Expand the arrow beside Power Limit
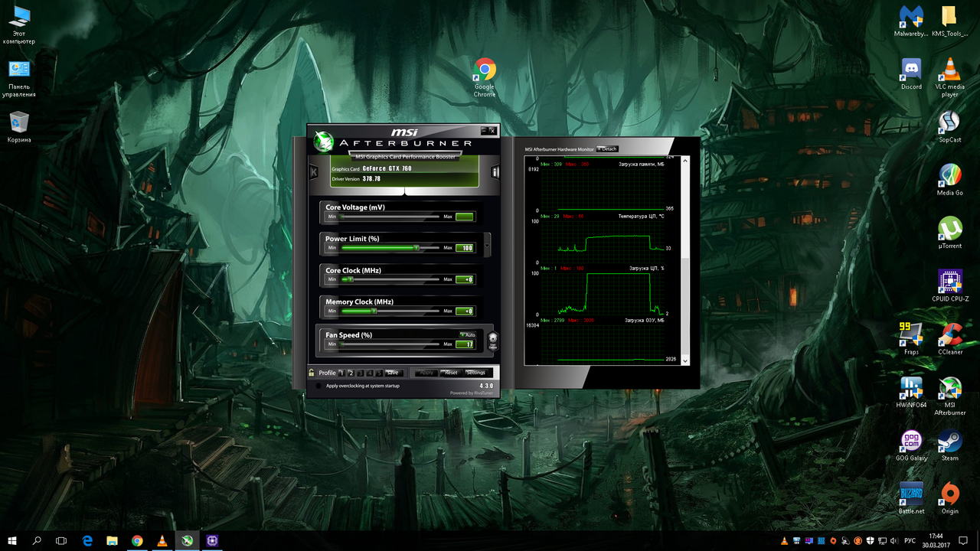The image size is (980, 551). (488, 244)
